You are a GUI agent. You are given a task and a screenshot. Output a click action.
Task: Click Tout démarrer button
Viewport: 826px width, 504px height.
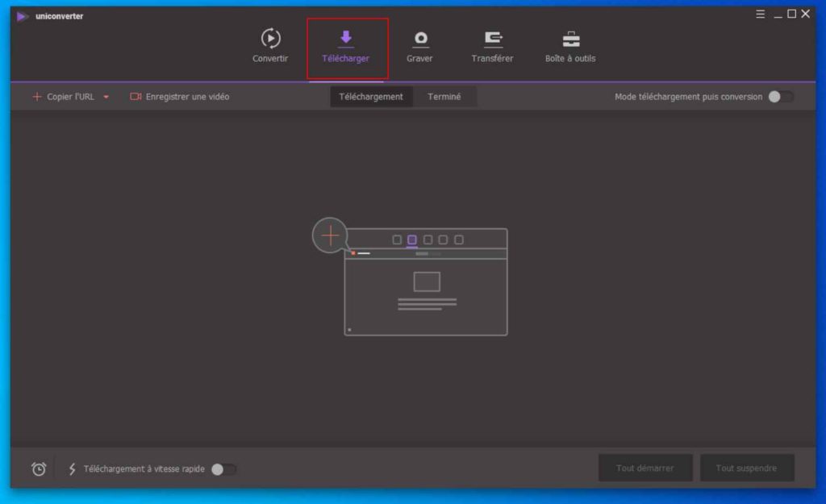(645, 468)
